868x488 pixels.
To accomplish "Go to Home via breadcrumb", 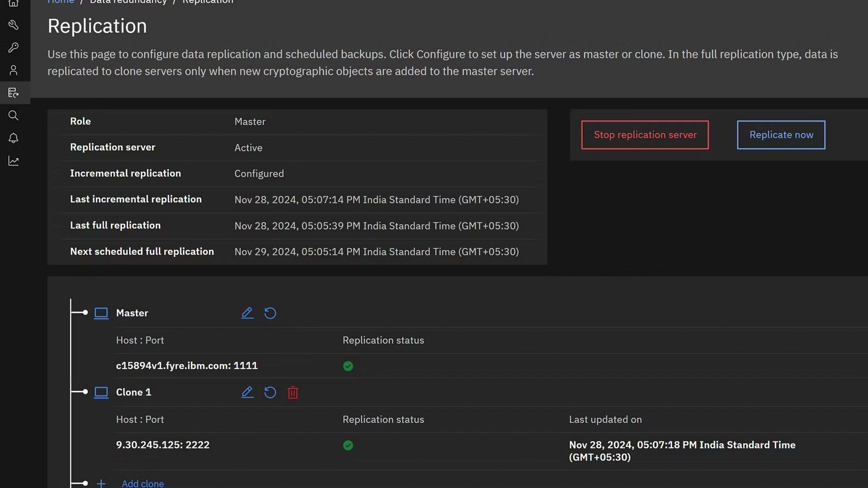I will coord(60,2).
